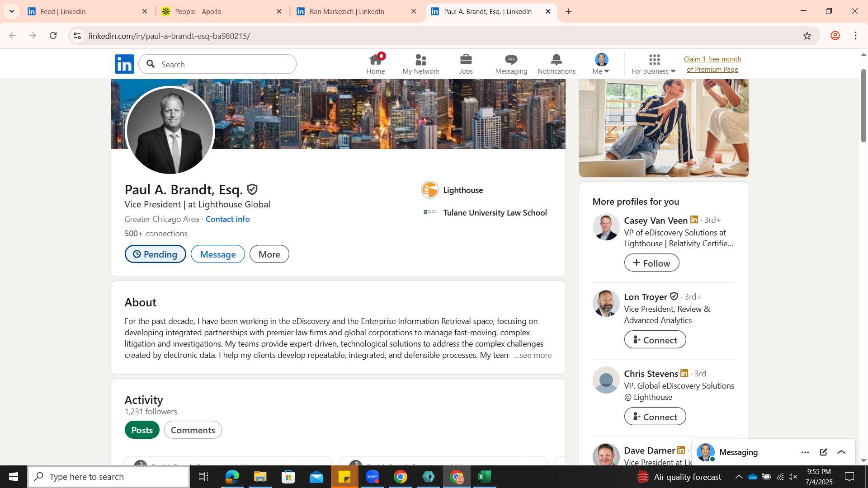Click the LinkedIn logo icon

(x=124, y=64)
